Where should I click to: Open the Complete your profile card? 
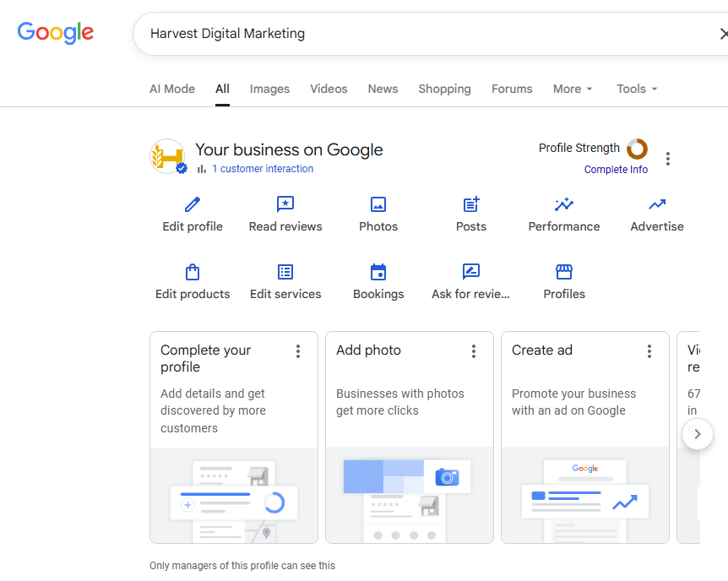[x=234, y=437]
